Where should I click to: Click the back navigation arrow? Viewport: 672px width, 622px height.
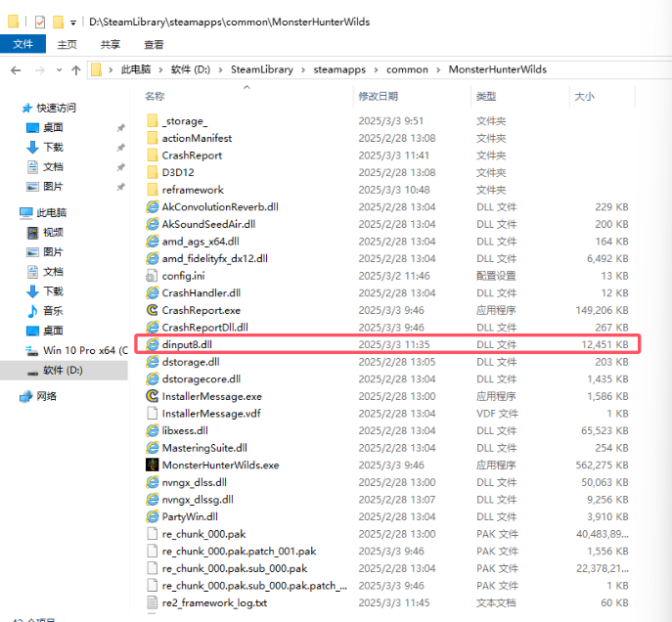(x=16, y=70)
